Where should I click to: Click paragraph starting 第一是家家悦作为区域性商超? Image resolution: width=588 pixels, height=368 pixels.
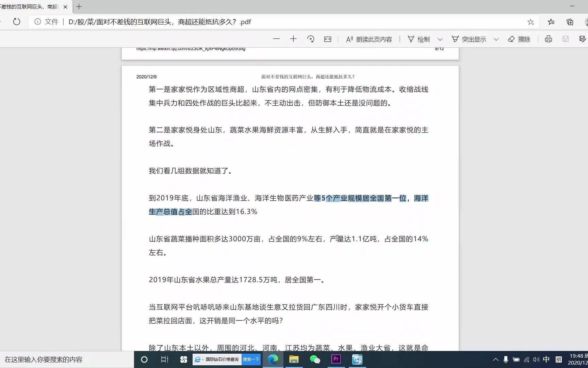pos(288,96)
